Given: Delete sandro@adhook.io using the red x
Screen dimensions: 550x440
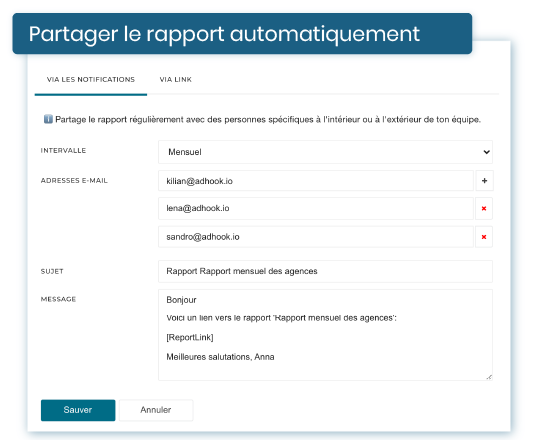Looking at the screenshot, I should pos(484,237).
